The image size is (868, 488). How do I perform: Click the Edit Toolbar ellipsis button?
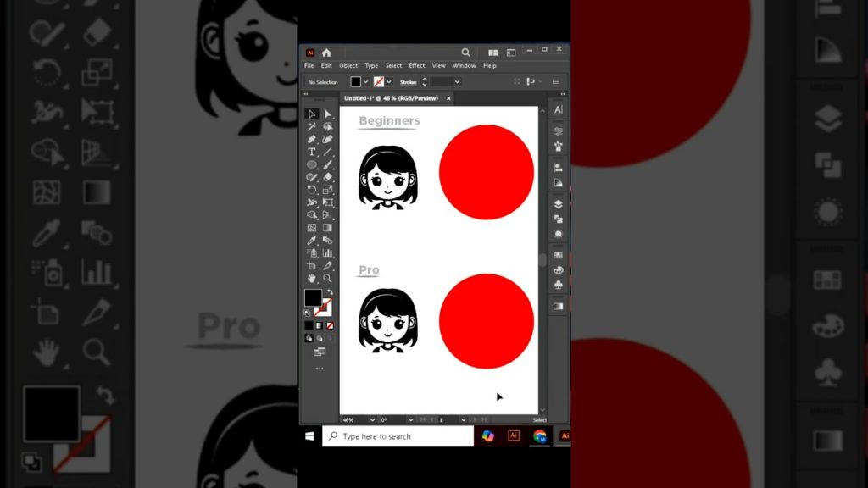coord(318,367)
